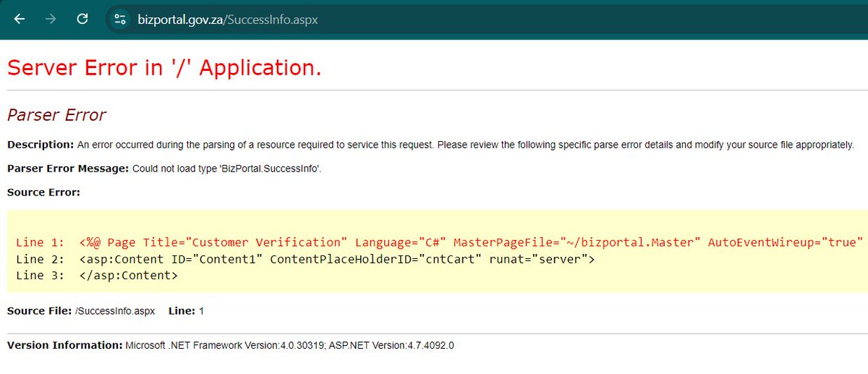The height and width of the screenshot is (374, 868).
Task: Go back to the previous page
Action: (20, 20)
